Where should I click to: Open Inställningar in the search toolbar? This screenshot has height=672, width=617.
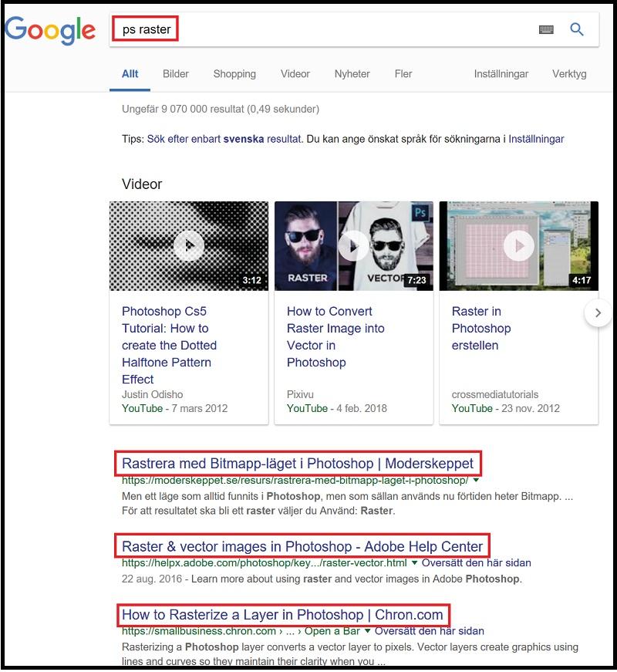(501, 74)
